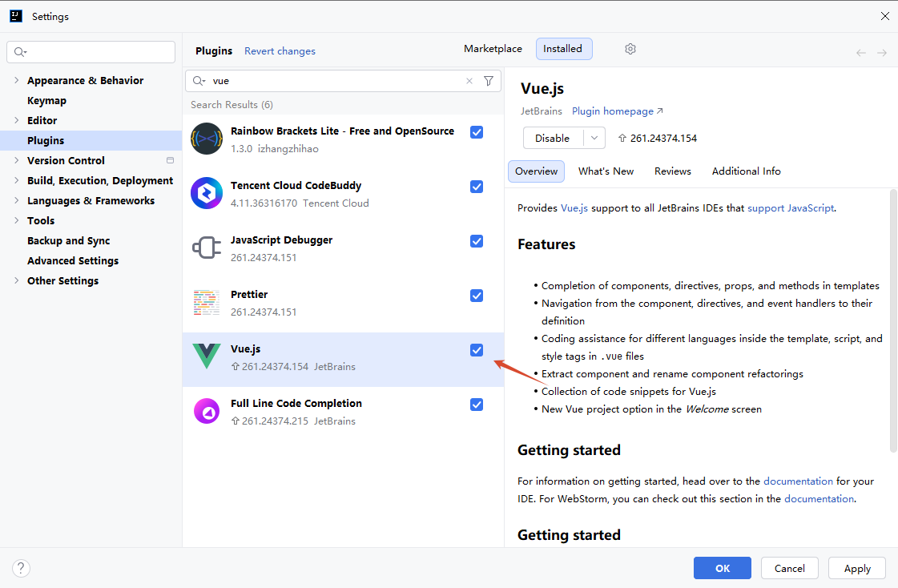The image size is (898, 588).
Task: Click the JetBrains vendor link under Vue.js
Action: coord(542,111)
